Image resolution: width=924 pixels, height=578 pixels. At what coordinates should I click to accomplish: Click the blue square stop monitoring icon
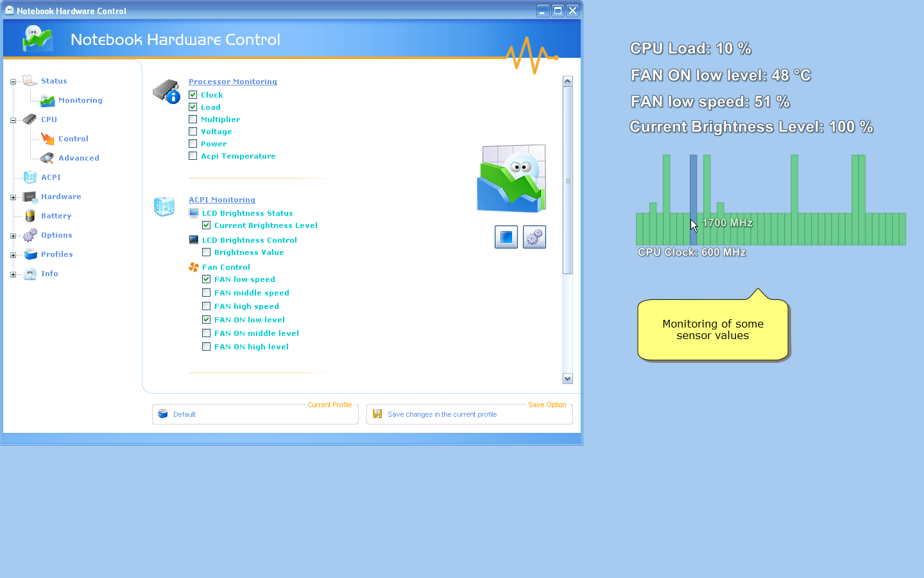click(506, 237)
